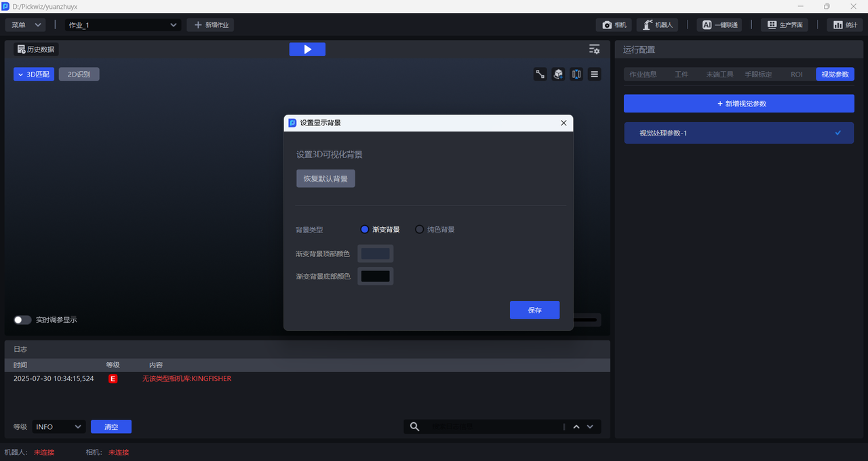Expand the 菜单 dropdown

point(26,25)
